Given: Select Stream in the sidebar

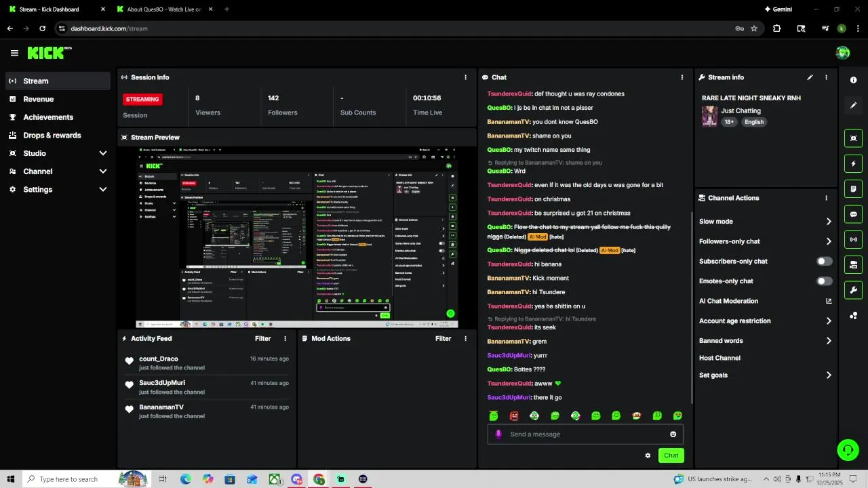Looking at the screenshot, I should 58,81.
